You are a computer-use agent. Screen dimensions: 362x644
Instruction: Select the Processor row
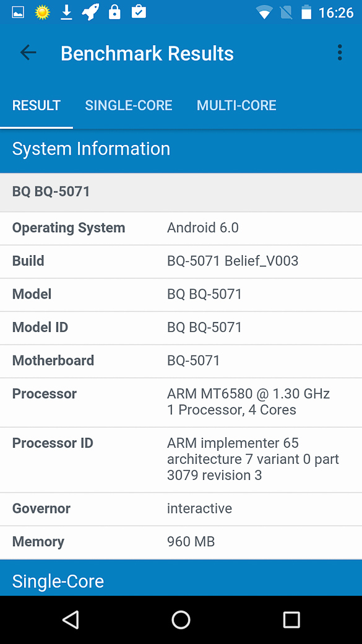coord(181,402)
